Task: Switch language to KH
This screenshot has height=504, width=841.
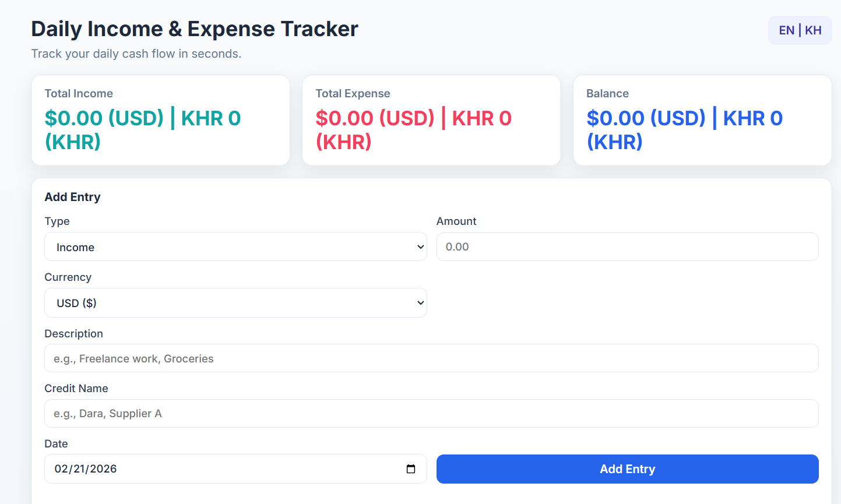Action: 813,30
